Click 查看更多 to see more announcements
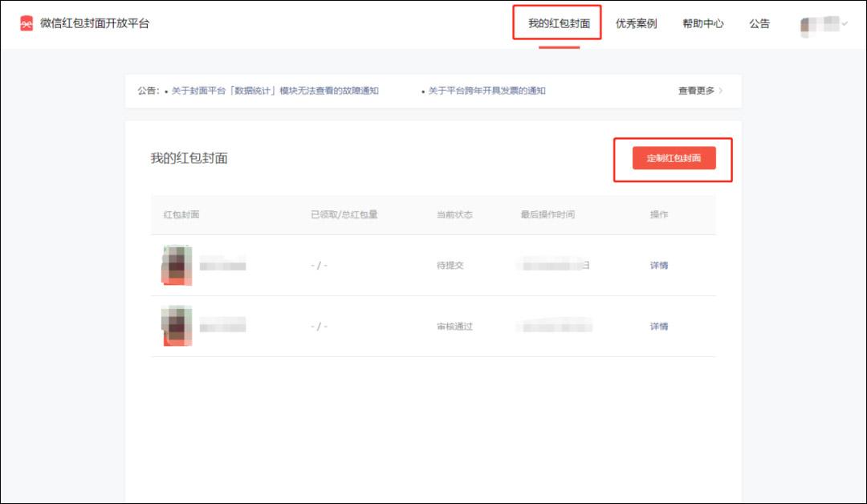The width and height of the screenshot is (867, 504). click(x=700, y=91)
